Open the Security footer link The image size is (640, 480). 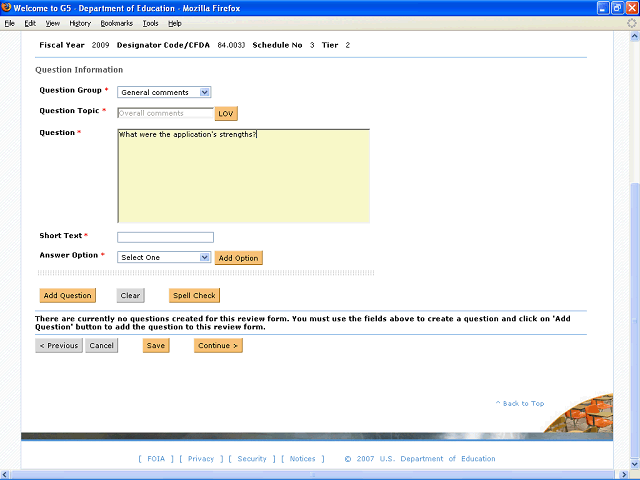[x=252, y=459]
